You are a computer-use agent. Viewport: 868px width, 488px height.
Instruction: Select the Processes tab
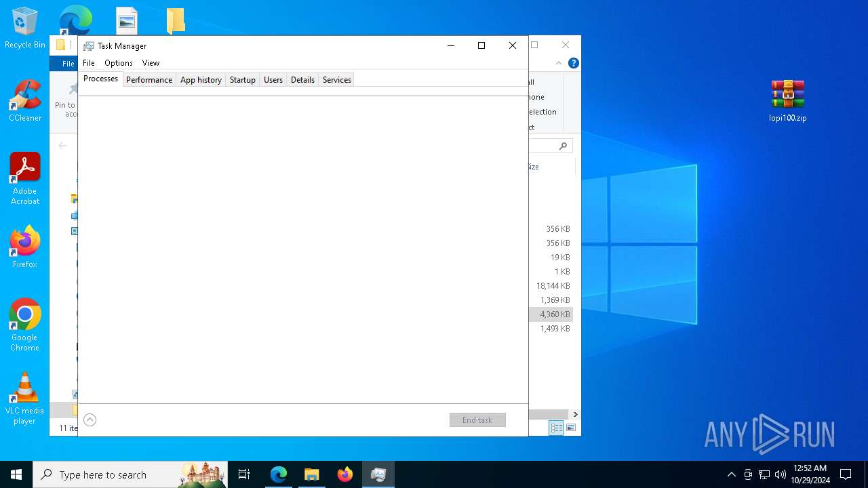(100, 79)
